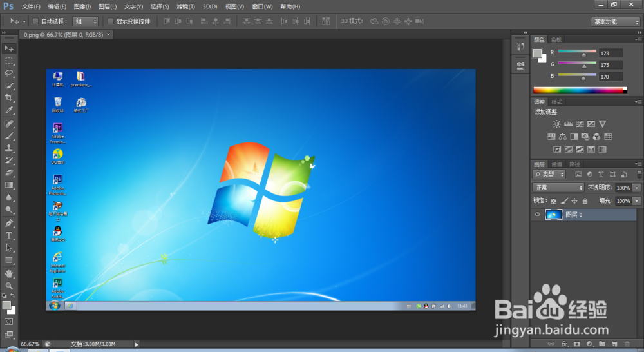Add a Brightness/Contrast adjustment
Image resolution: width=644 pixels, height=352 pixels.
[x=556, y=124]
